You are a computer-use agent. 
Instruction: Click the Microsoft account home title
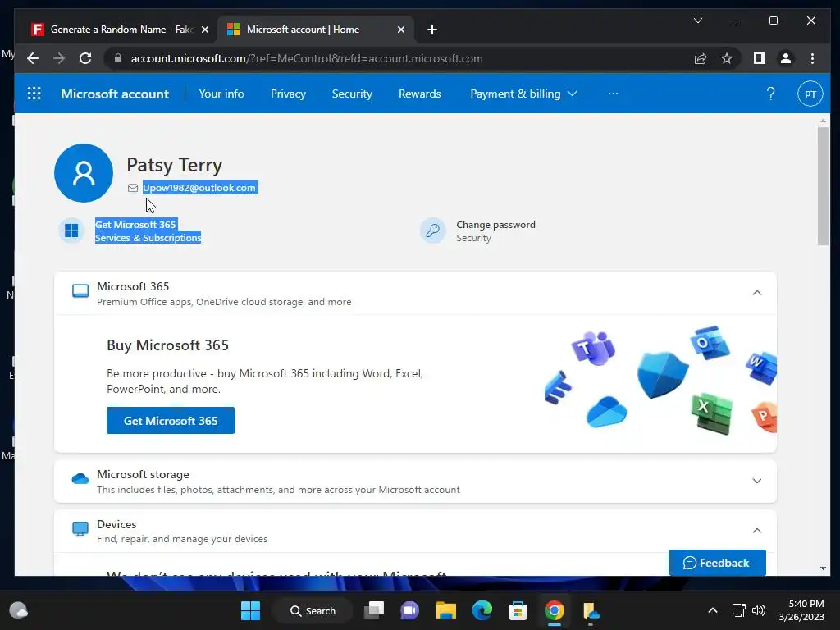pos(115,94)
